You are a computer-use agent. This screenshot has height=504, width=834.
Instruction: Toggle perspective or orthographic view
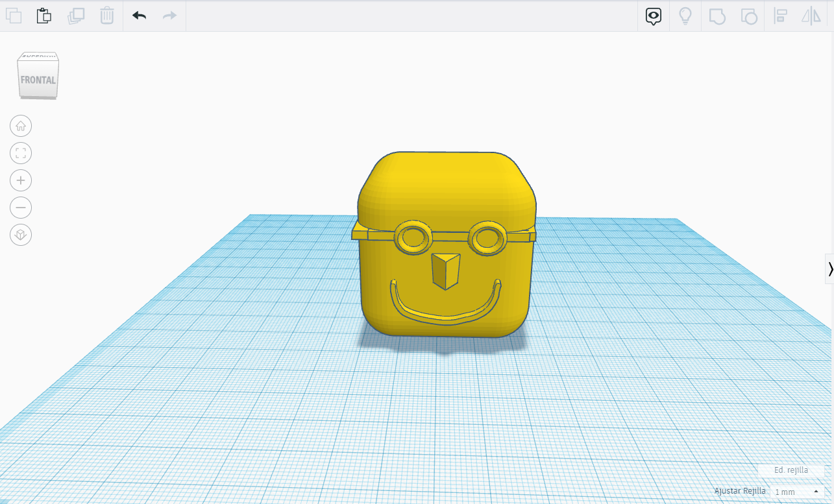[21, 235]
